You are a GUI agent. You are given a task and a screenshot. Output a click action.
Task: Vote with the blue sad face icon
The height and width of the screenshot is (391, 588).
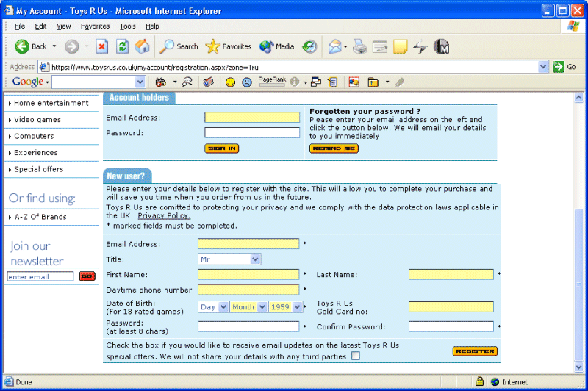tap(247, 82)
